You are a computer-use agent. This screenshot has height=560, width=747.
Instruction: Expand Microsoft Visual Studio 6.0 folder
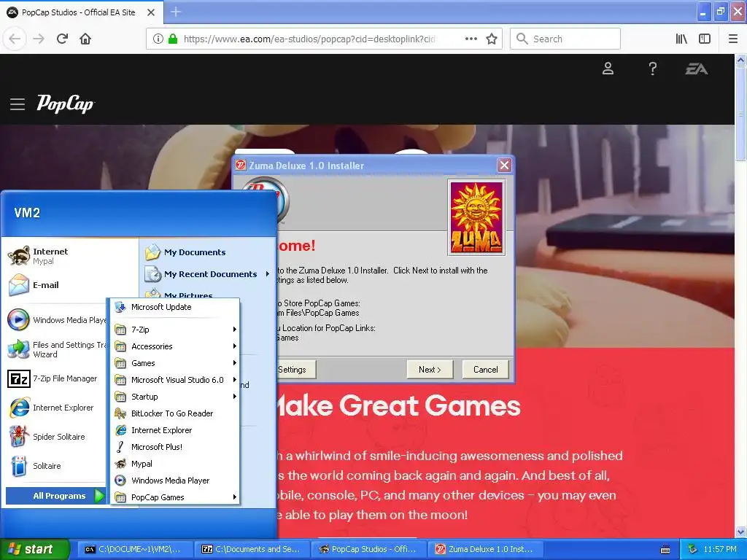[175, 380]
